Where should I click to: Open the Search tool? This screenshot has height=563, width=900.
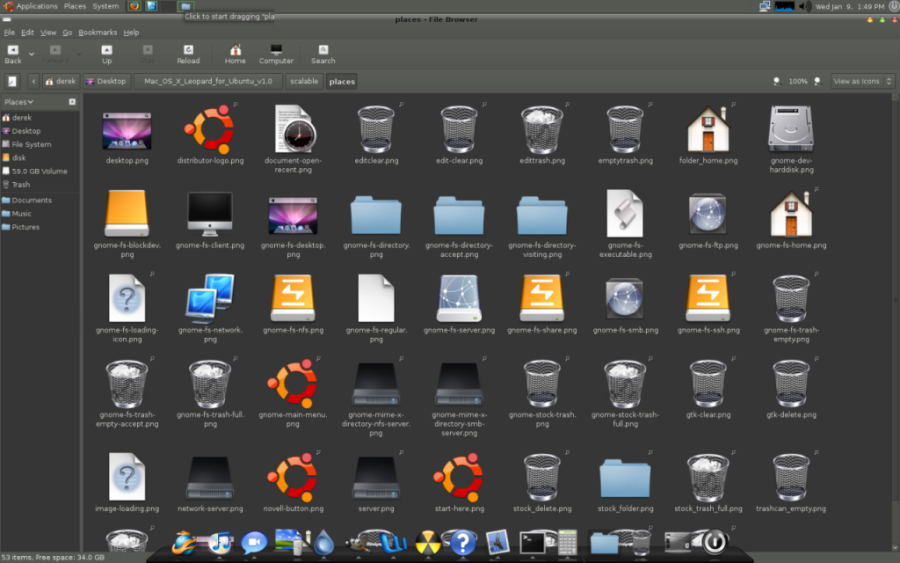323,55
